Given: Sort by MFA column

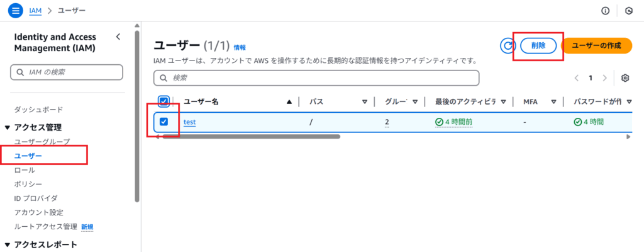Looking at the screenshot, I should [x=554, y=102].
